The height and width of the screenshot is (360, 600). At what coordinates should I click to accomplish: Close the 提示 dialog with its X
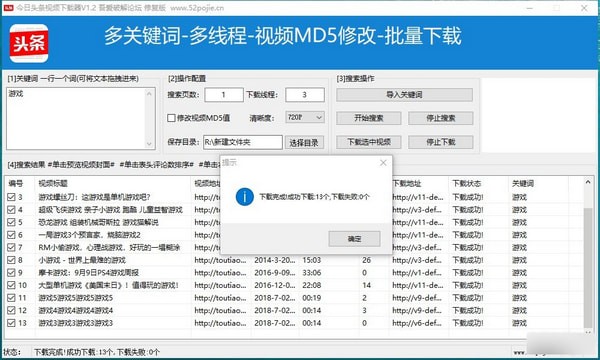(383, 163)
